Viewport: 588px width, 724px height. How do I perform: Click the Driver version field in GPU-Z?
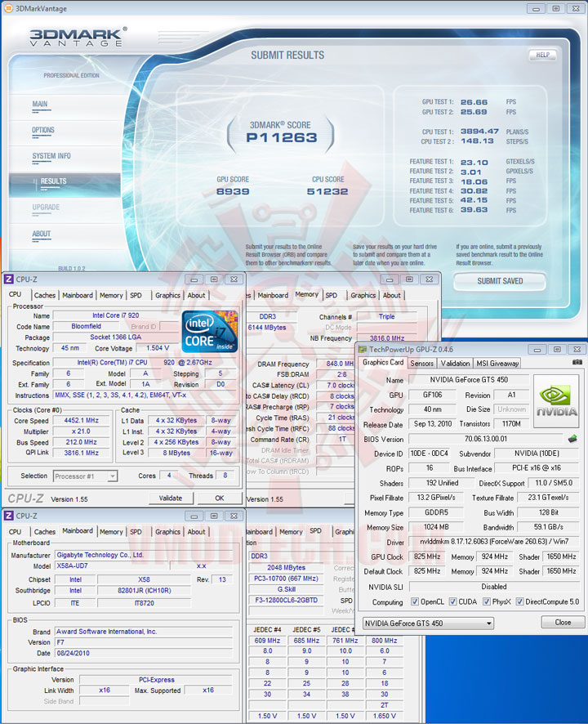point(494,542)
